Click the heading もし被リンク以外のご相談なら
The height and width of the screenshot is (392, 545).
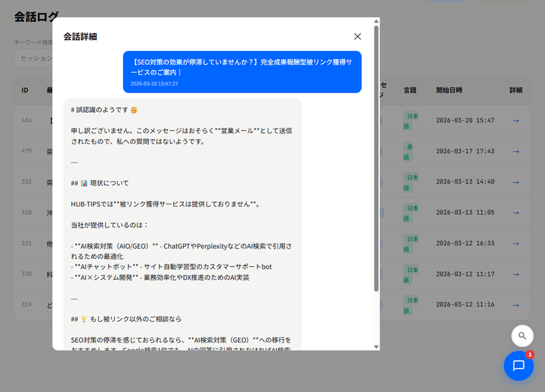click(x=126, y=319)
